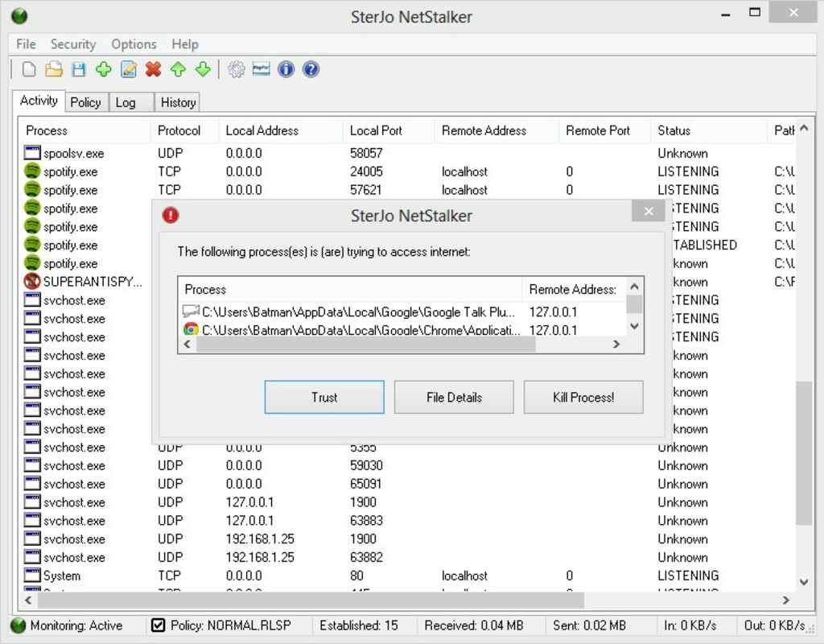The image size is (824, 644).
Task: Save with the blue floppy disk icon
Action: [79, 69]
